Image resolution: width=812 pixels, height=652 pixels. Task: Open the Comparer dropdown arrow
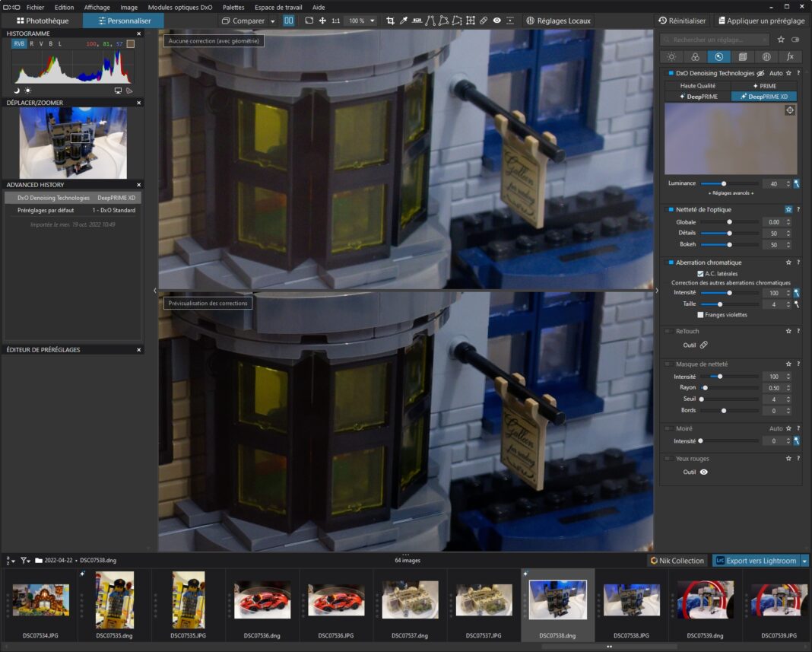point(272,21)
